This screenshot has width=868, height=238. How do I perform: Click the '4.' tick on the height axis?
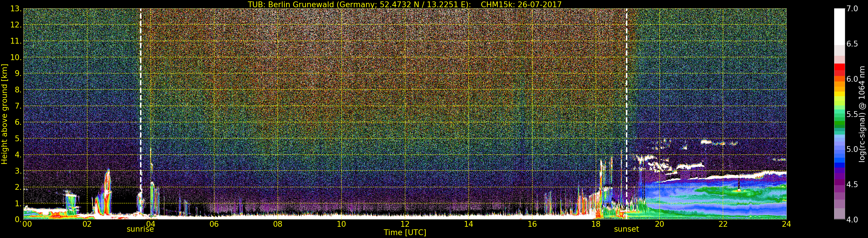pos(18,155)
